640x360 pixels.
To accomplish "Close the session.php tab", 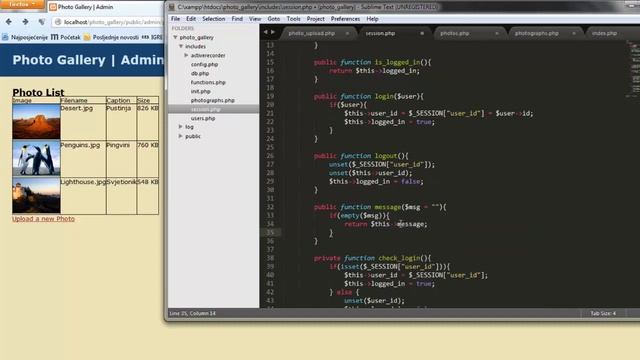I will [422, 33].
